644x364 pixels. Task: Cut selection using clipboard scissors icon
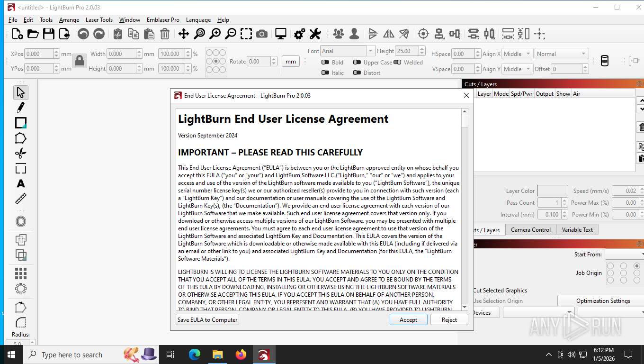click(x=118, y=34)
